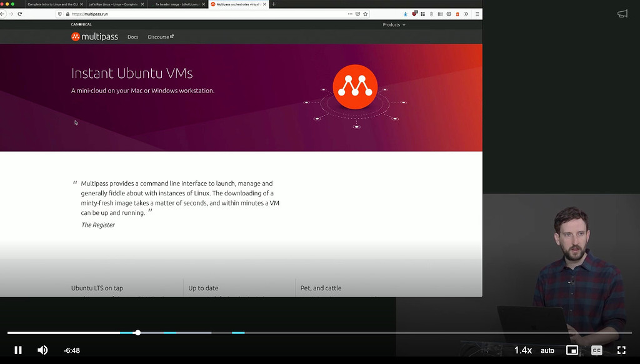Open the Docs link on Multipass site
This screenshot has width=640, height=364.
click(132, 37)
